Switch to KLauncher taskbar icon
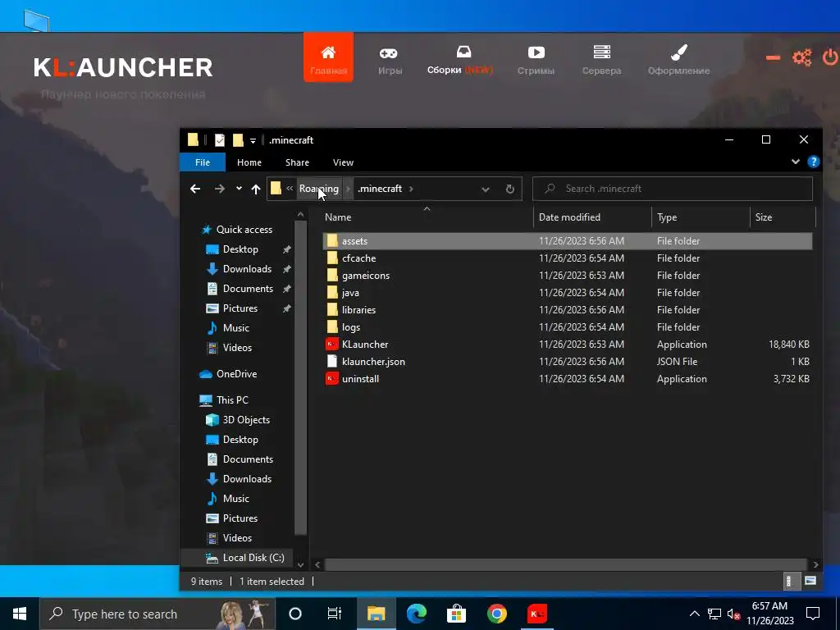This screenshot has height=630, width=840. tap(536, 614)
